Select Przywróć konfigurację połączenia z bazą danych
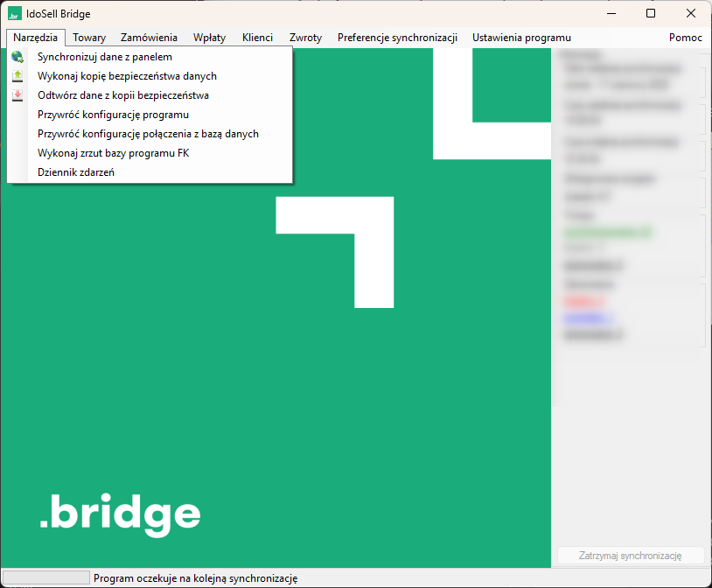Screen dimensions: 712x588 [x=150, y=134]
